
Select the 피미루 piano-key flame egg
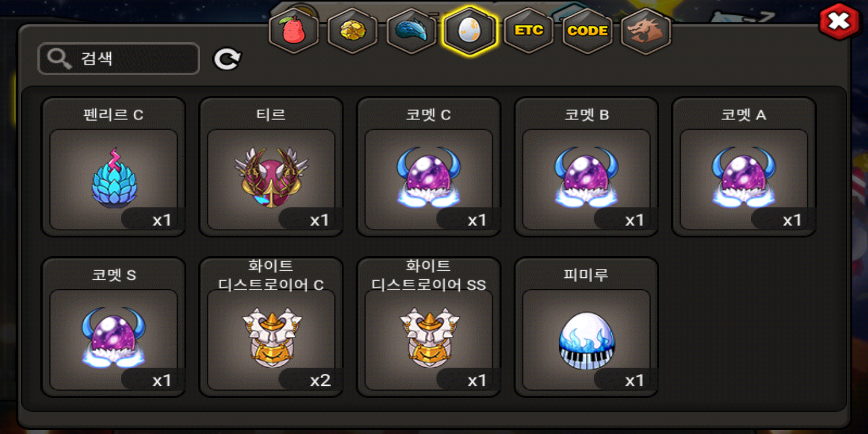point(587,327)
